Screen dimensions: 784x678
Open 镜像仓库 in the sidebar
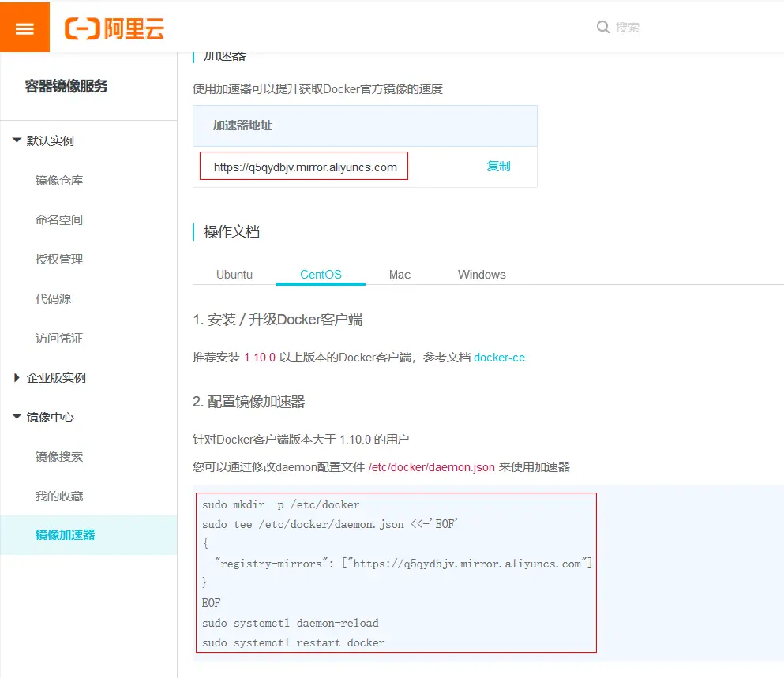tap(59, 181)
